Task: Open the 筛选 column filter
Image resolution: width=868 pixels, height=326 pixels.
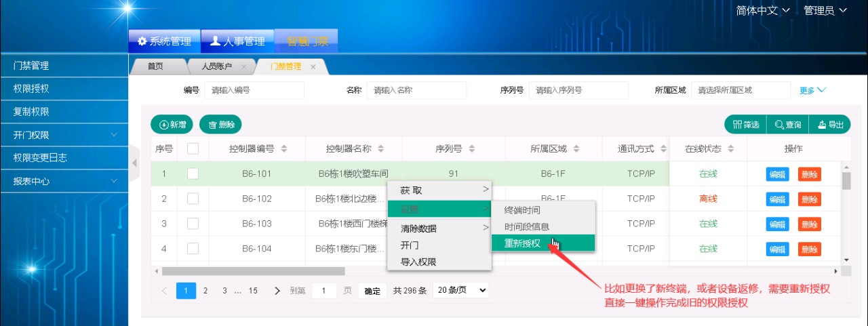Action: pos(746,125)
